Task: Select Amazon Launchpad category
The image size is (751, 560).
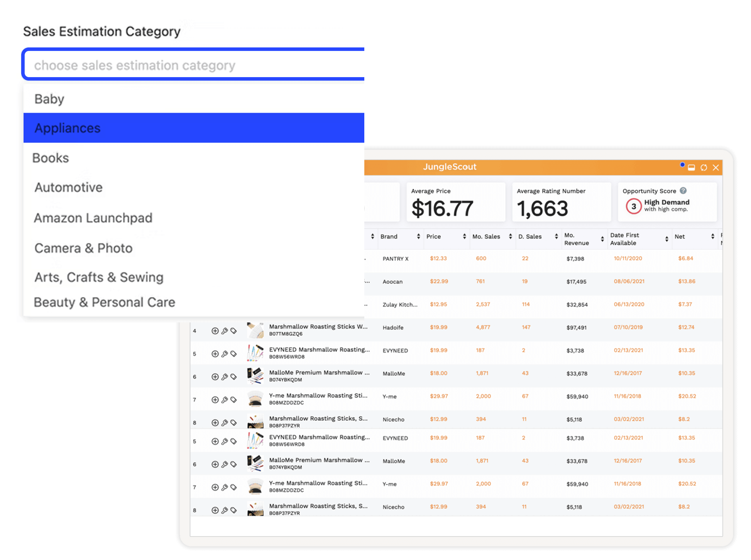Action: (x=194, y=218)
